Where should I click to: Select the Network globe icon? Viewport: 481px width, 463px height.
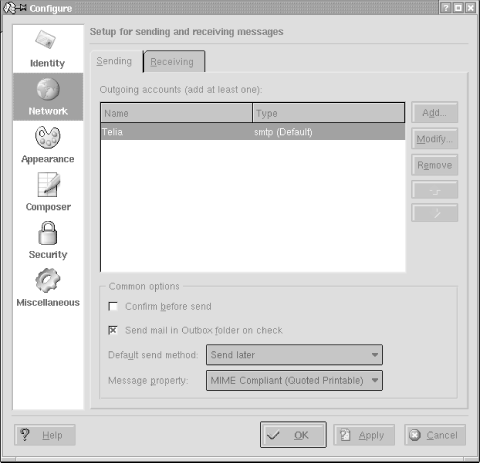tap(48, 89)
